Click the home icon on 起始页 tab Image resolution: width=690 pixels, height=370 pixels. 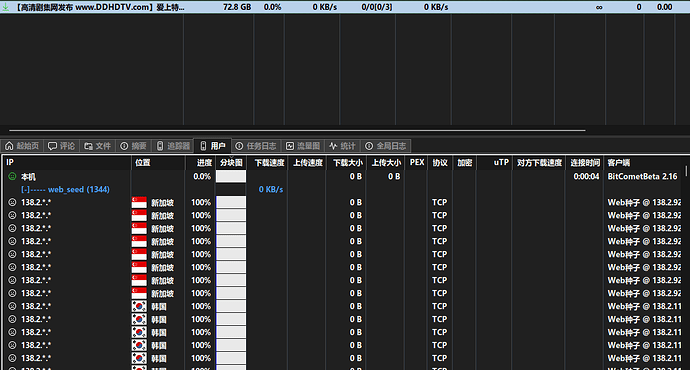pyautogui.click(x=9, y=146)
